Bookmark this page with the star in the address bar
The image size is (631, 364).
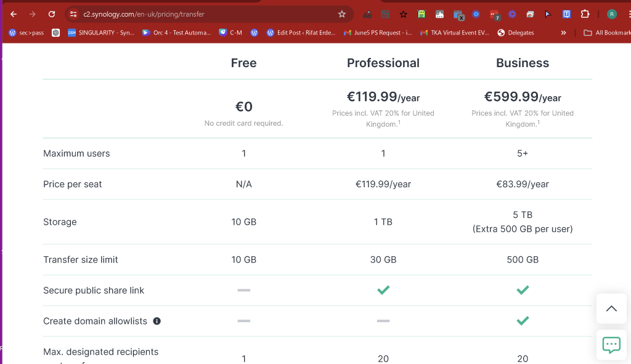341,14
